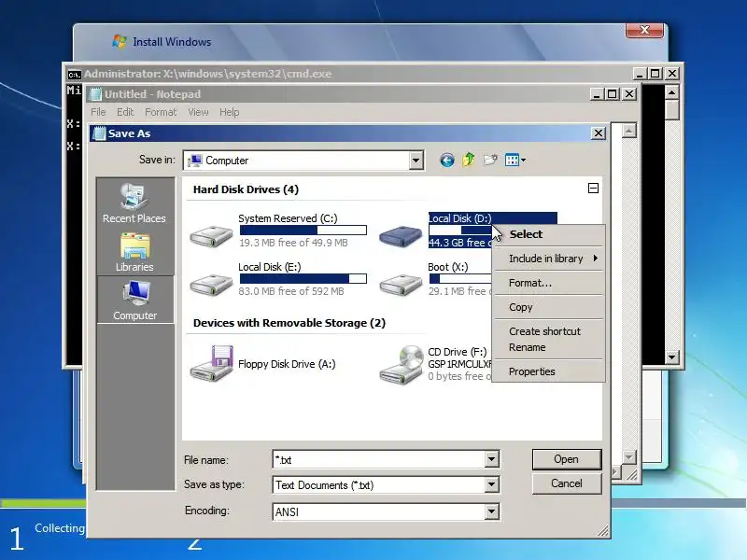Close the Save As dialog

[599, 133]
